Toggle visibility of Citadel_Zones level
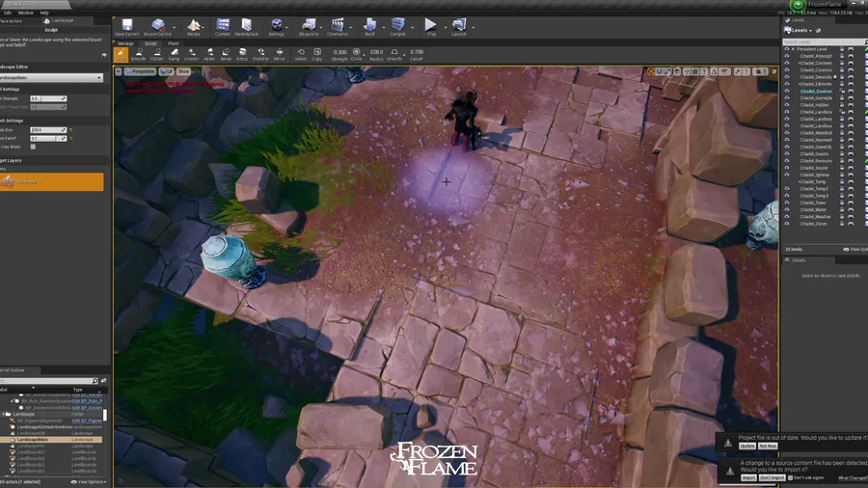 pos(787,224)
